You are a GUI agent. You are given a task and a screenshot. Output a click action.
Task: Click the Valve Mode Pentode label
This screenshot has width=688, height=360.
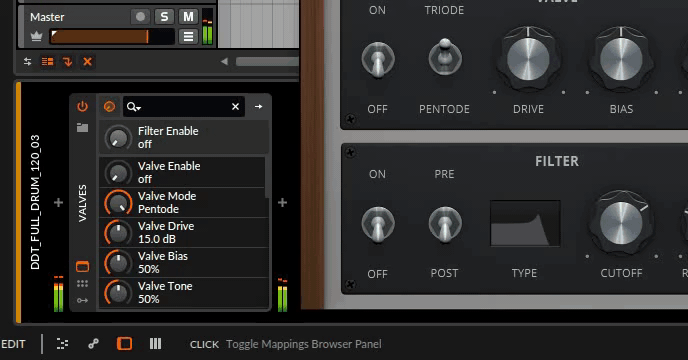point(167,202)
